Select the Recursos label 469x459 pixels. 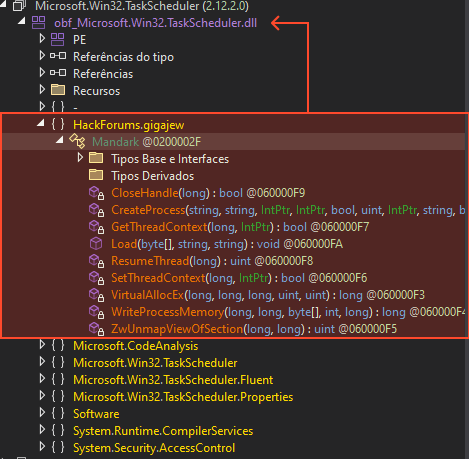pos(96,91)
